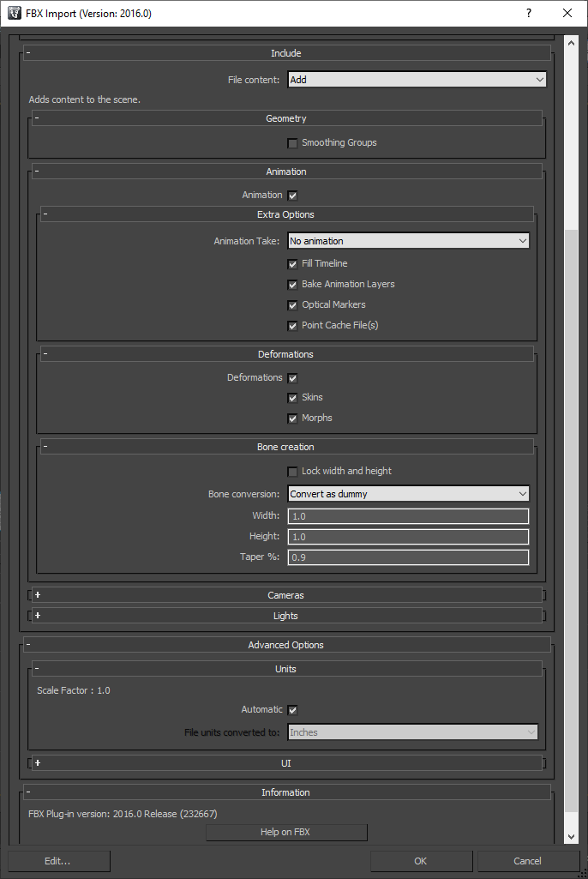Image resolution: width=588 pixels, height=879 pixels.
Task: Click the FBX Plug-in version text
Action: [x=123, y=814]
